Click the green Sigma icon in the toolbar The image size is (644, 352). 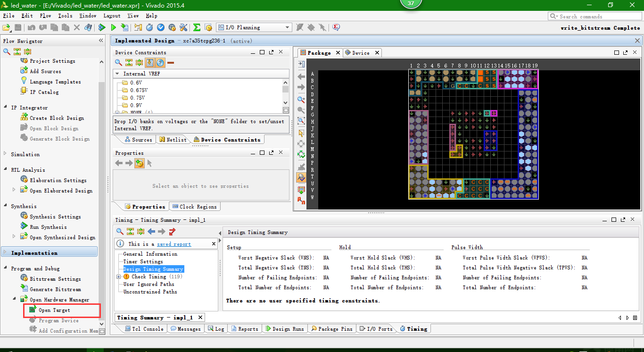coord(197,27)
